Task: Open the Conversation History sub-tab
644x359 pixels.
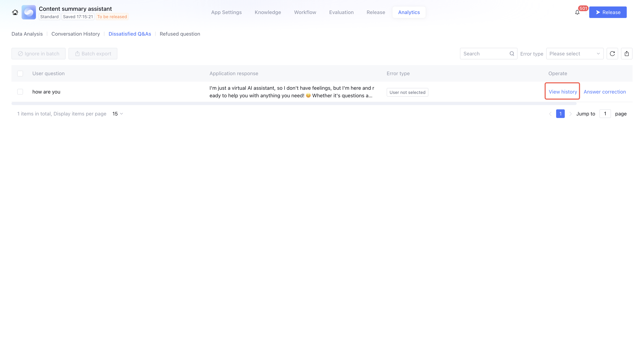Action: [x=75, y=34]
